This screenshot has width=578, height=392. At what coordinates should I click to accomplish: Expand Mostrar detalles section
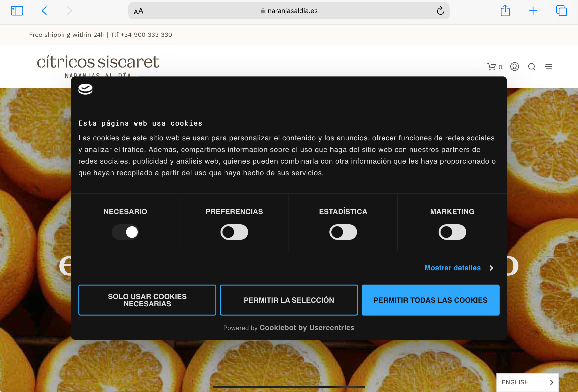click(458, 268)
